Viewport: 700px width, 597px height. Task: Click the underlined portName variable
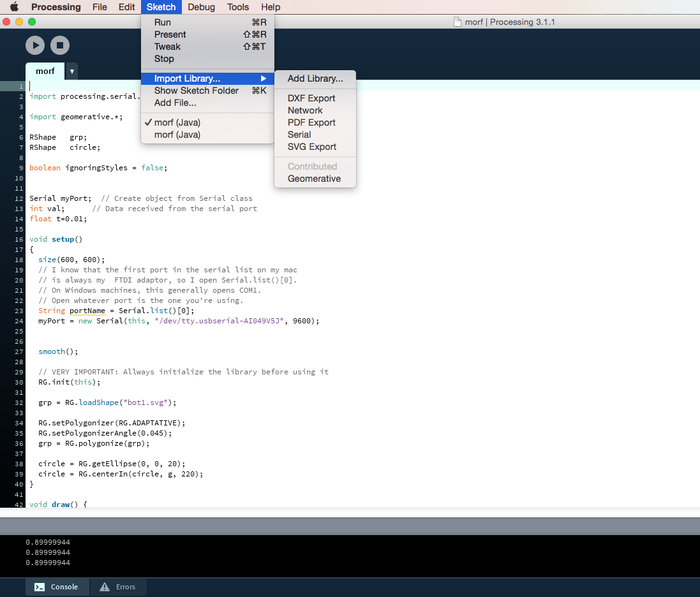(87, 311)
